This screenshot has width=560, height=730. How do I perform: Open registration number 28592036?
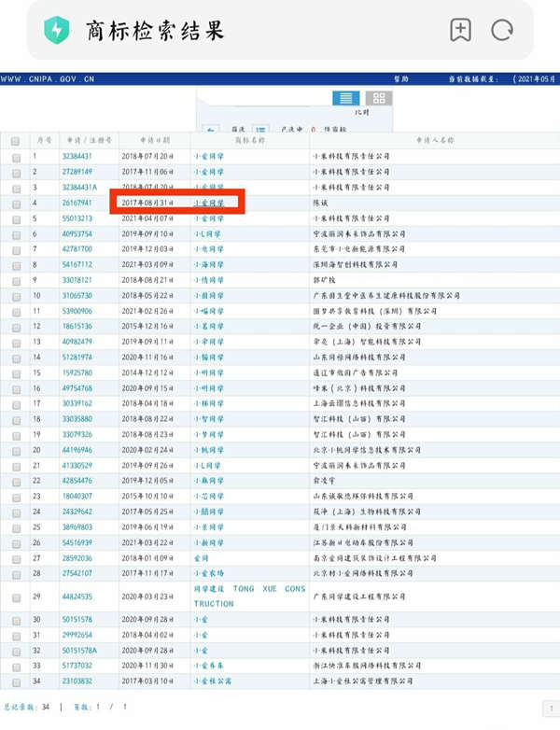click(x=77, y=557)
